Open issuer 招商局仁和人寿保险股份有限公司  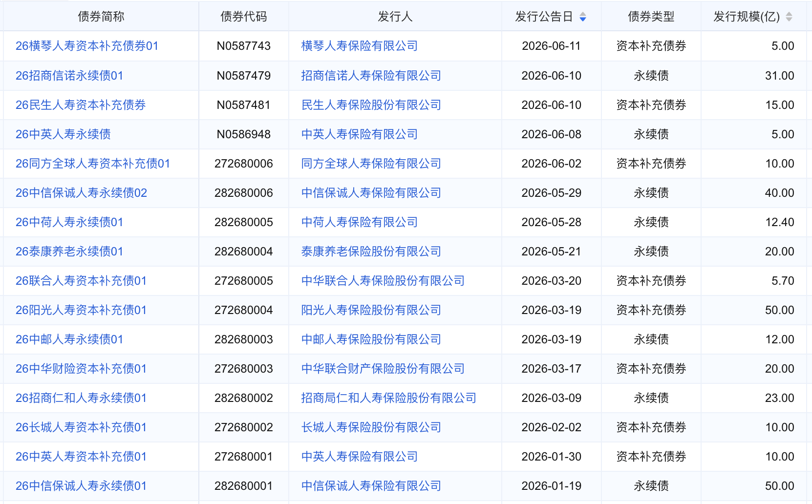tap(389, 398)
